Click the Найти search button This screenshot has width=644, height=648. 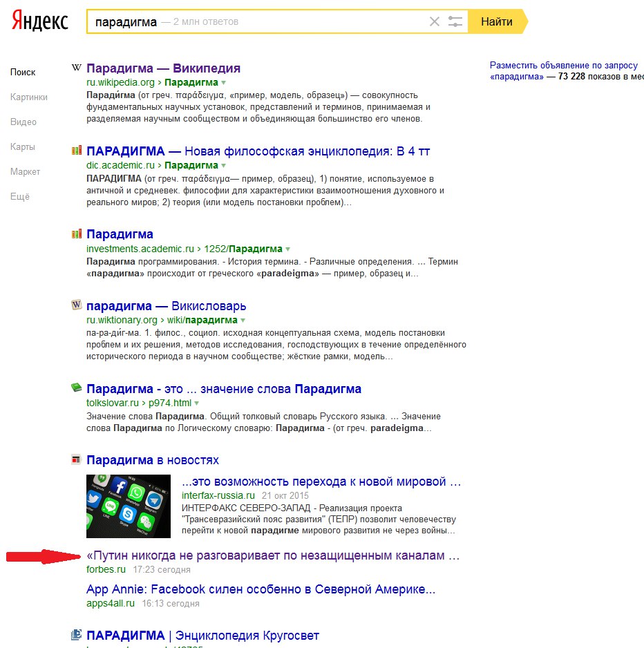coord(497,21)
